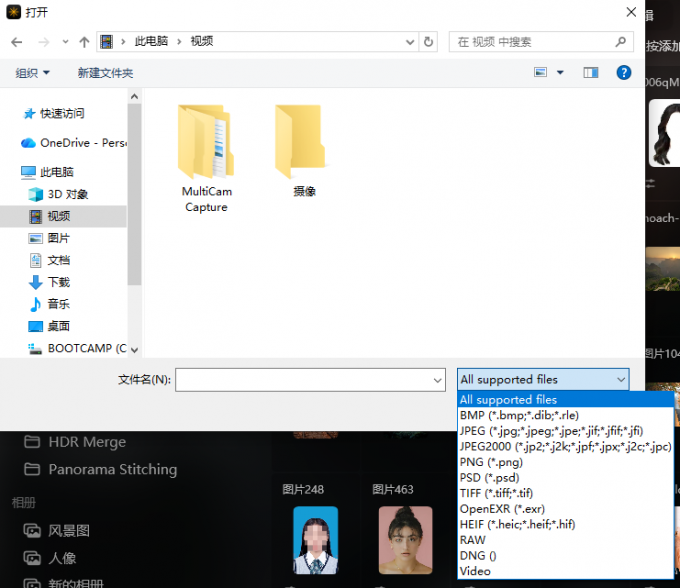680x588 pixels.
Task: Choose HEIF file type option
Action: [566, 524]
